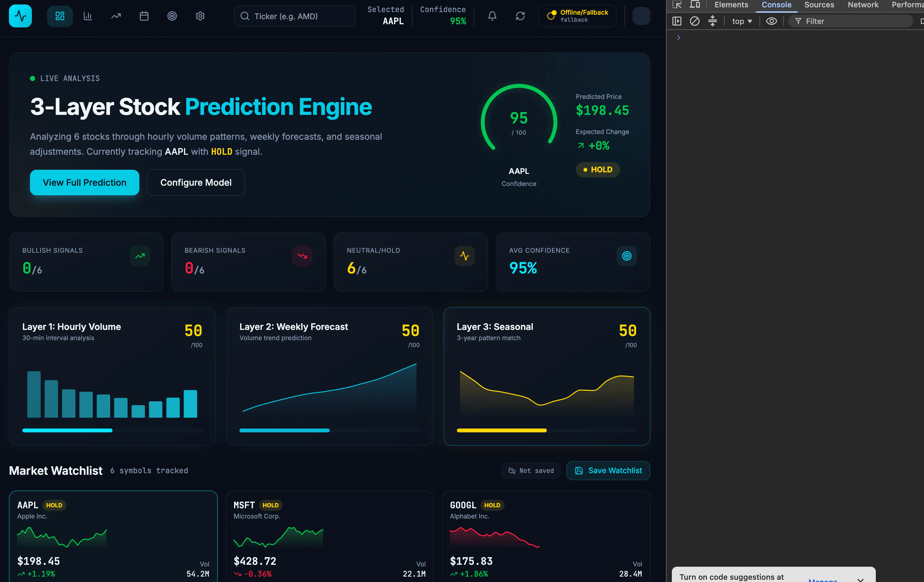The width and height of the screenshot is (924, 582).
Task: Click the Not saved status badge
Action: (531, 470)
